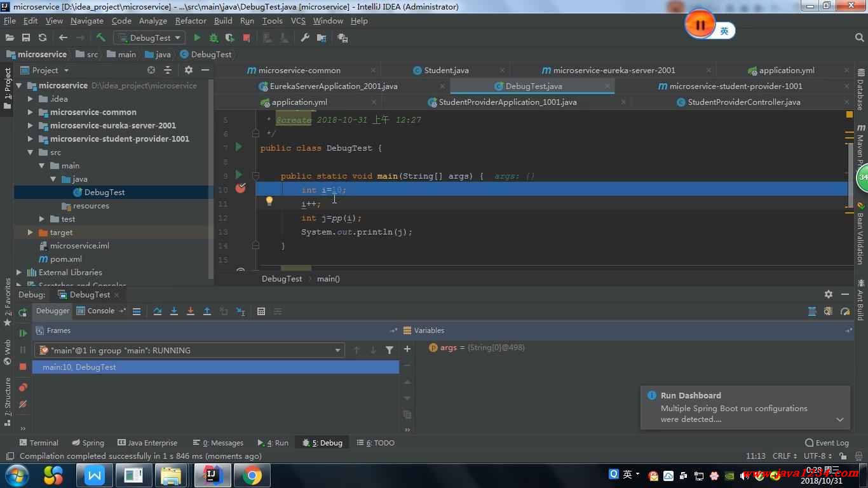Open Evaluate Expression calculator icon

(261, 311)
